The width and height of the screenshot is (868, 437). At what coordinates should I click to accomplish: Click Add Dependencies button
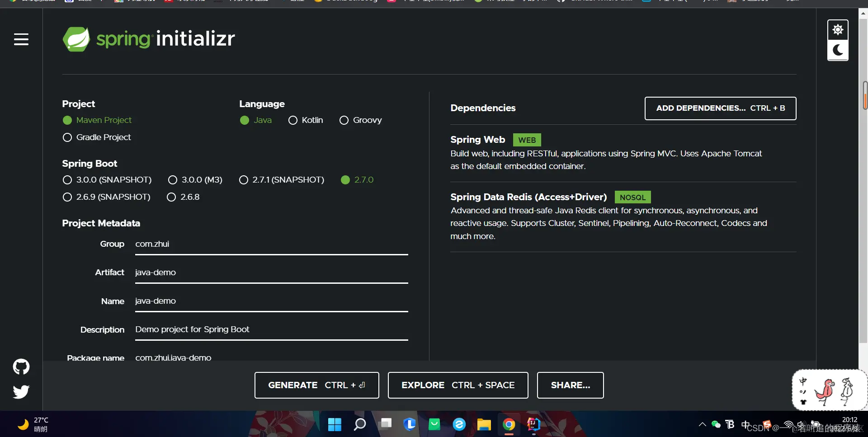coord(720,108)
